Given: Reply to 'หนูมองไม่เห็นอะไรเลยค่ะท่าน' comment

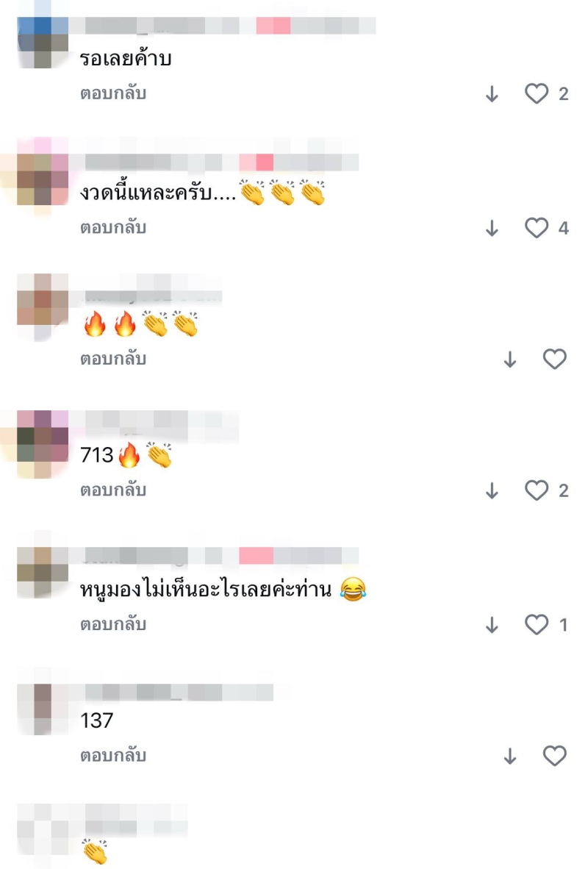Looking at the screenshot, I should tap(113, 624).
